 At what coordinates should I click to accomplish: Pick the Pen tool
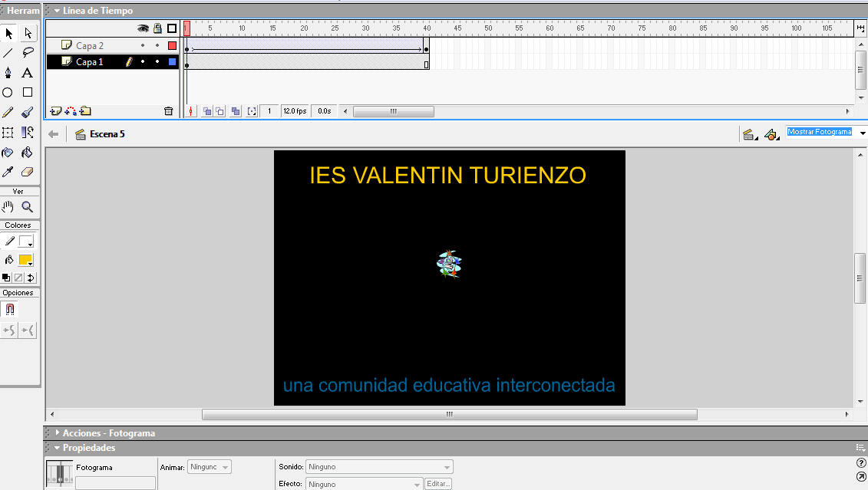tap(8, 72)
